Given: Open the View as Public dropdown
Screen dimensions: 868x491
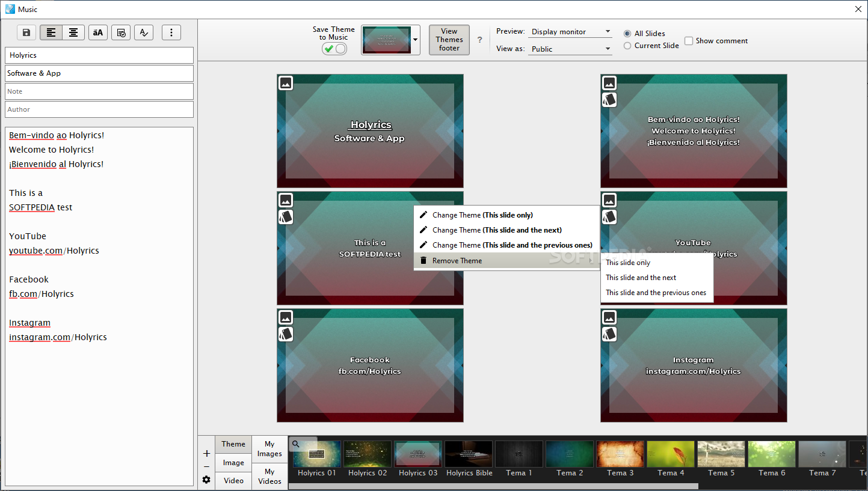Looking at the screenshot, I should (x=570, y=49).
